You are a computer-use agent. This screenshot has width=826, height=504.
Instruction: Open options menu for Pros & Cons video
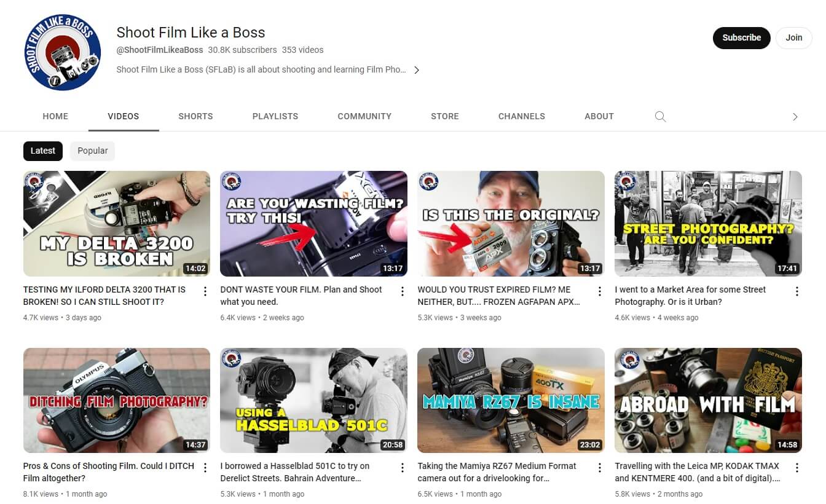coord(205,468)
